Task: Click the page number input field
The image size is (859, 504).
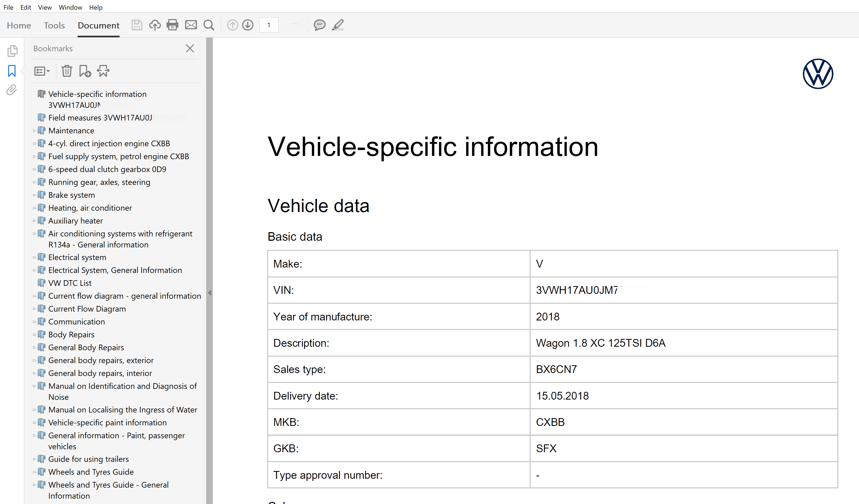Action: point(269,25)
